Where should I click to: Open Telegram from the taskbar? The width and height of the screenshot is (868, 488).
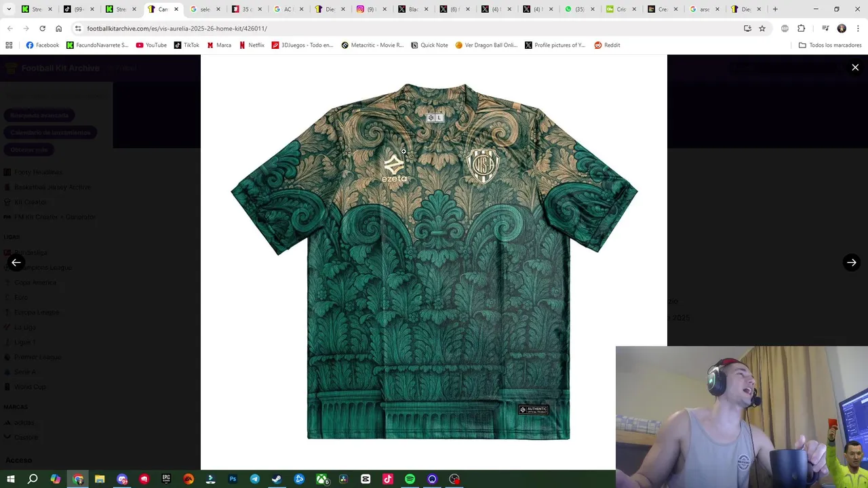[x=254, y=479]
